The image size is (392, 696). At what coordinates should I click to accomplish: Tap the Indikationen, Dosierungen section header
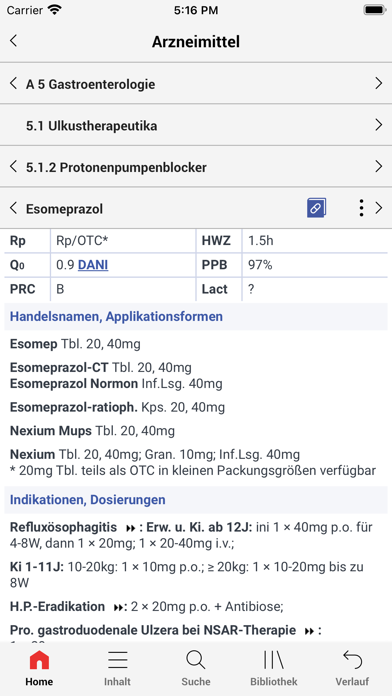87,499
